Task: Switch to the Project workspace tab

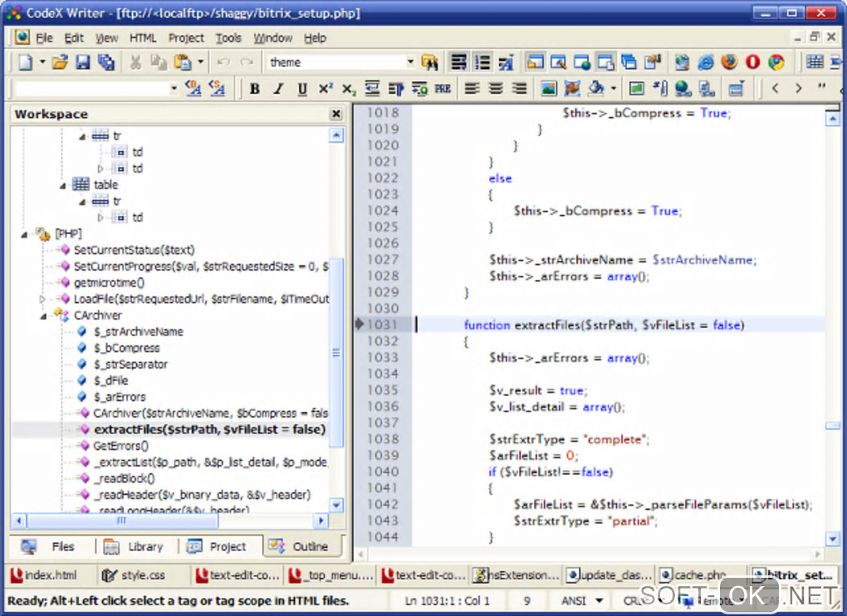Action: coord(218,546)
